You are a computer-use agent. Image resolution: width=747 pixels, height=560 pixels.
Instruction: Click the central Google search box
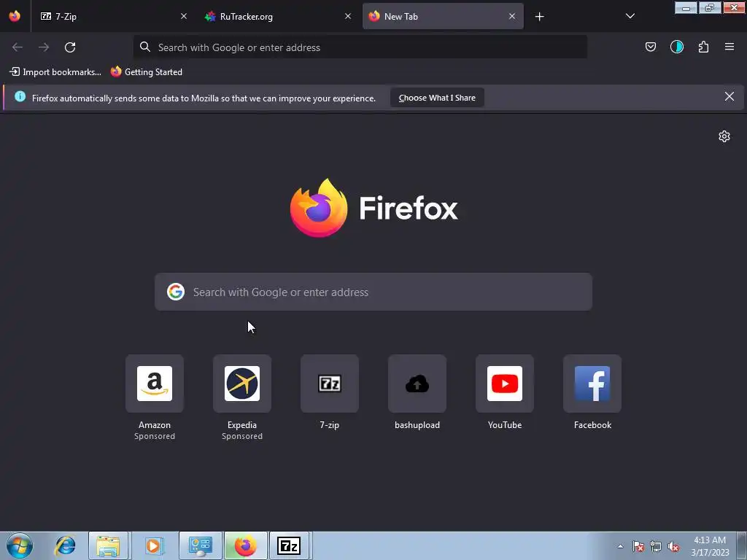pos(373,292)
